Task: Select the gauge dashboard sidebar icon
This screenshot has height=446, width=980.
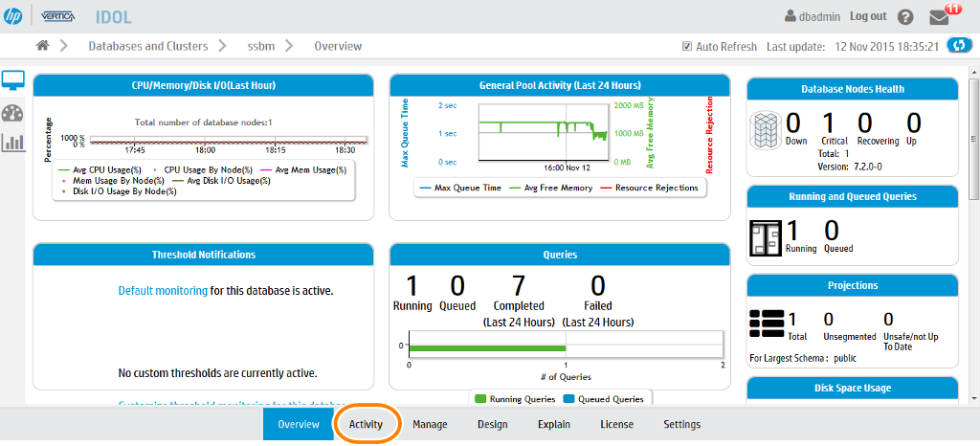Action: click(13, 113)
